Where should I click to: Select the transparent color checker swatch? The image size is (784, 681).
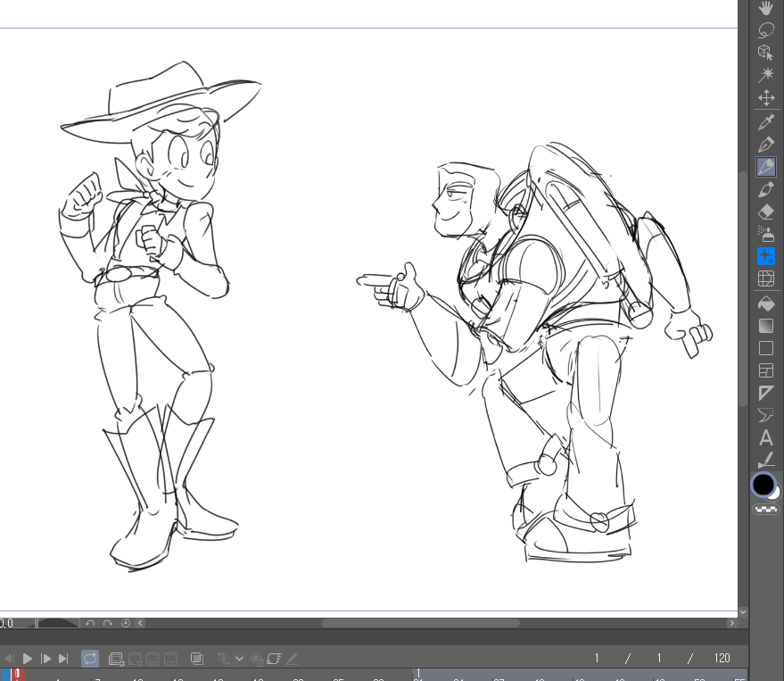[765, 510]
